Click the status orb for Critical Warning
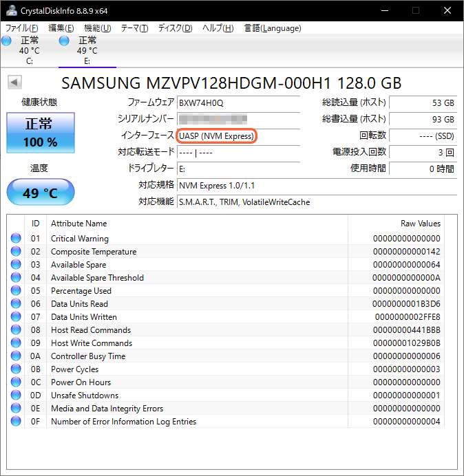This screenshot has width=464, height=476. [16, 238]
